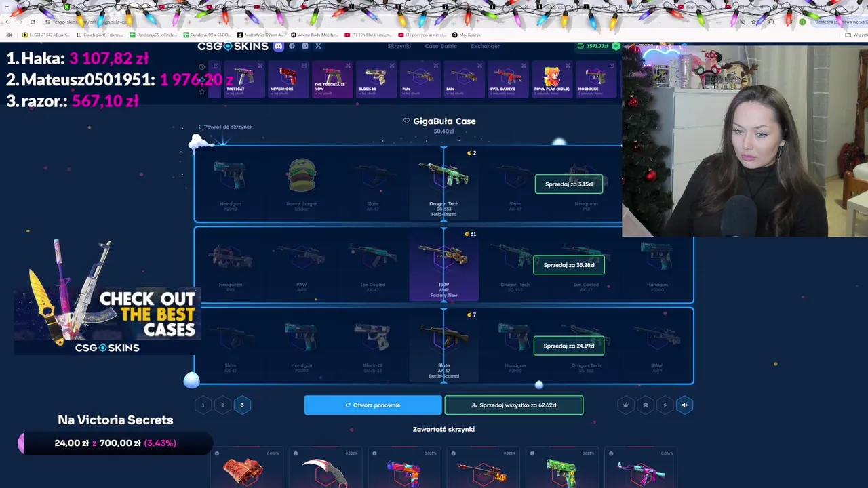
Task: Show recent drops clock icon
Action: (x=201, y=67)
